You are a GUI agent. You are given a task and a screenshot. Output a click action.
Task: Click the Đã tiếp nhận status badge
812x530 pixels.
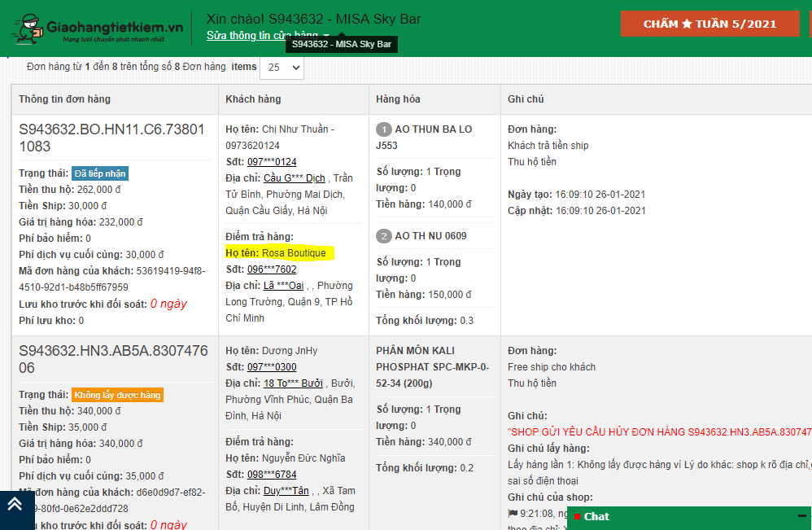[100, 173]
